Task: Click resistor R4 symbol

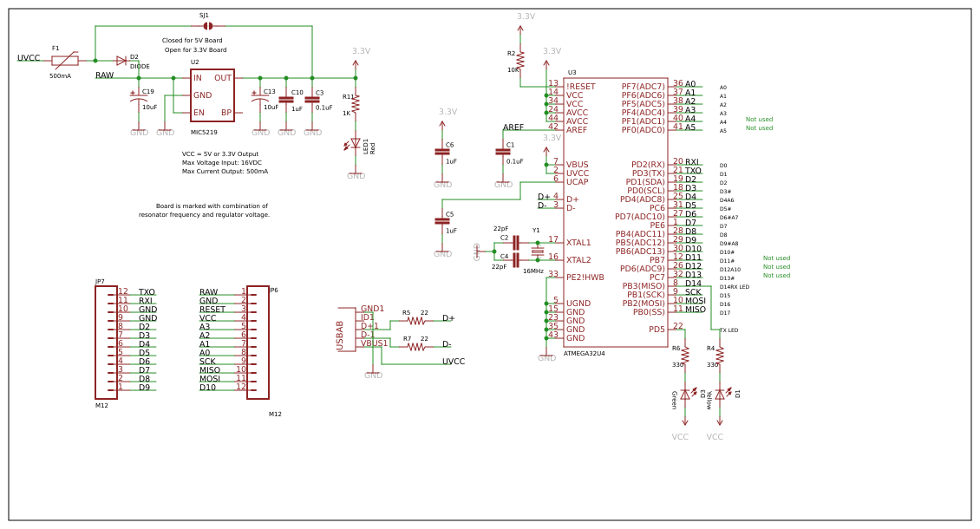Action: [720, 356]
